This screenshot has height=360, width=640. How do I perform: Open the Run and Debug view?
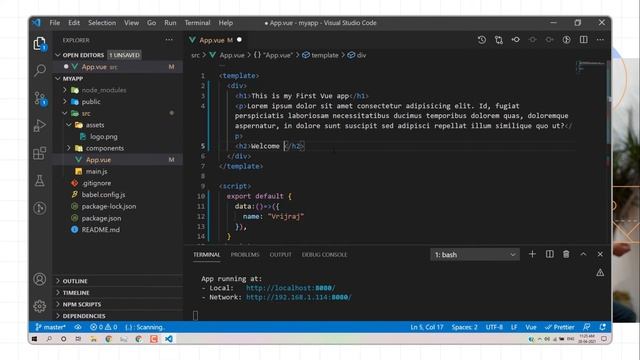40,126
